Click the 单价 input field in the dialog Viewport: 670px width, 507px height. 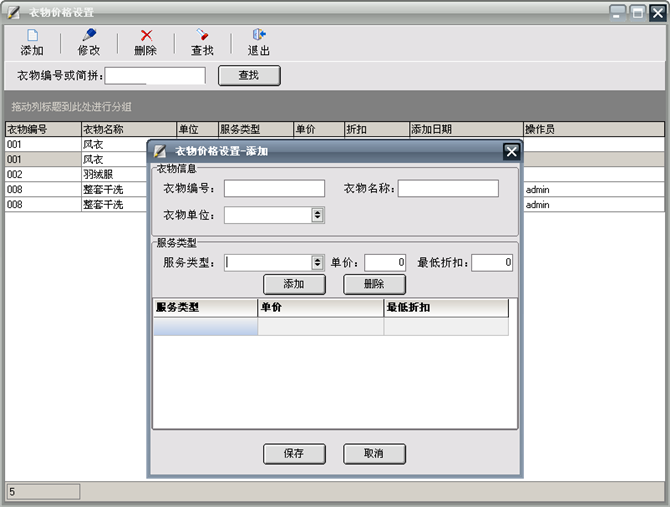(x=385, y=262)
